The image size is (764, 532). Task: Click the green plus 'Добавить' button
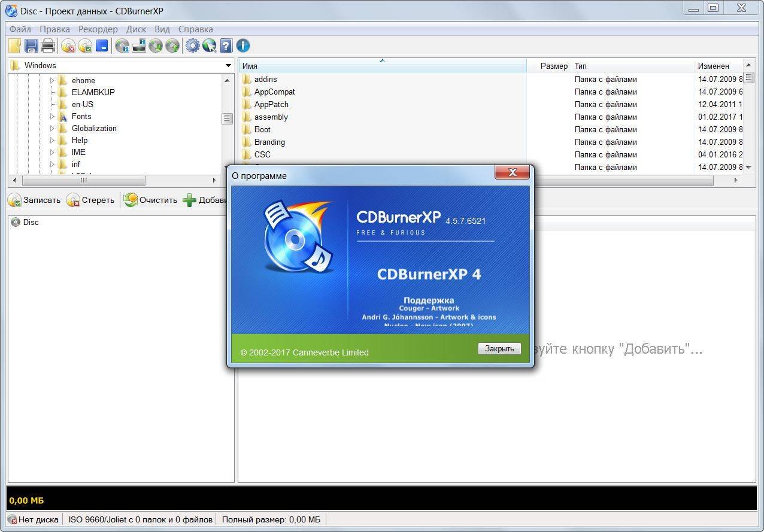point(205,200)
